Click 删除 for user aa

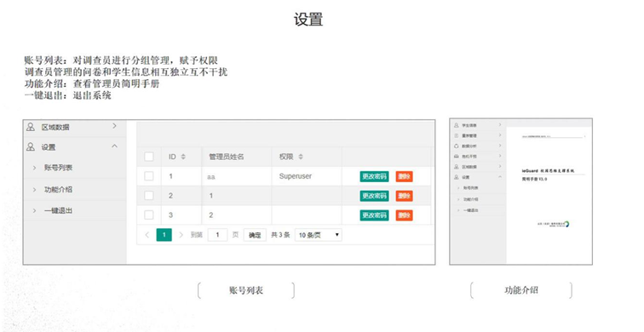click(x=404, y=176)
